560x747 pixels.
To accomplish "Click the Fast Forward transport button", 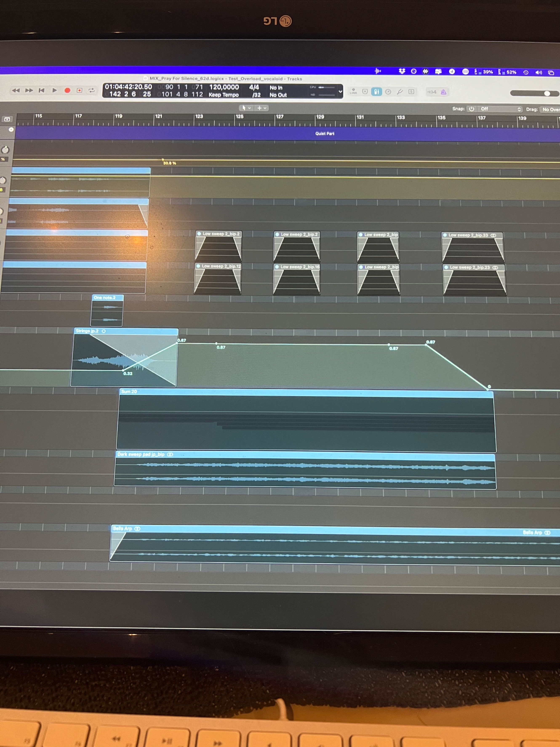I will click(29, 91).
